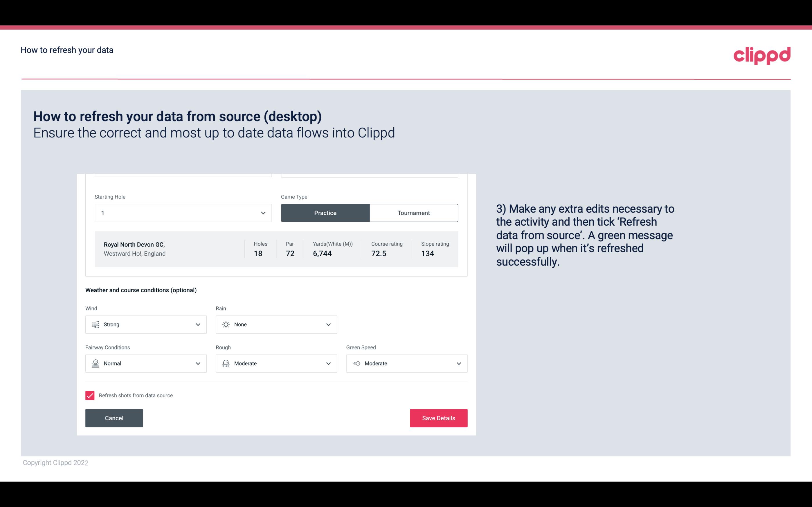This screenshot has width=812, height=507.
Task: Toggle Tournament game type selection
Action: click(x=413, y=213)
